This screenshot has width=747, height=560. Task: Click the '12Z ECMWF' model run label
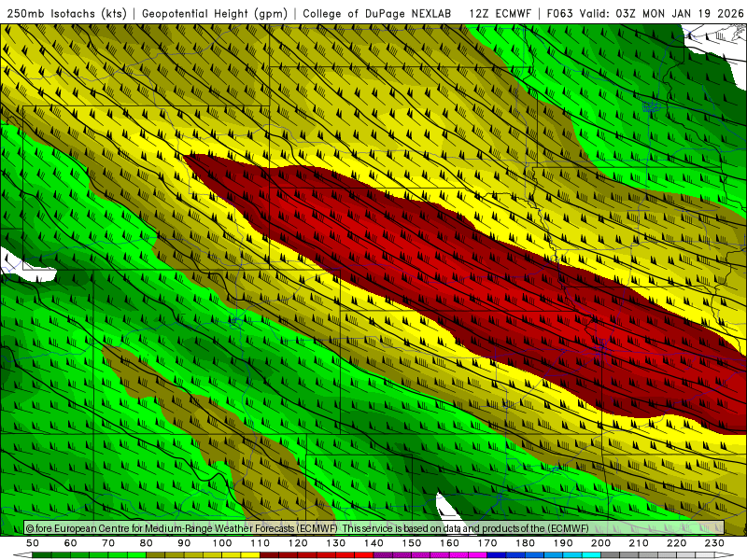click(x=500, y=14)
